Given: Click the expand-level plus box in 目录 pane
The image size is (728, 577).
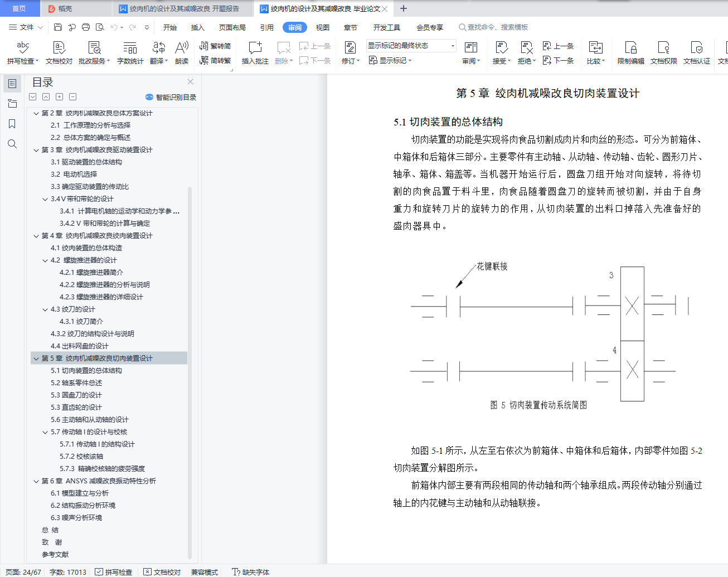Looking at the screenshot, I should [59, 97].
